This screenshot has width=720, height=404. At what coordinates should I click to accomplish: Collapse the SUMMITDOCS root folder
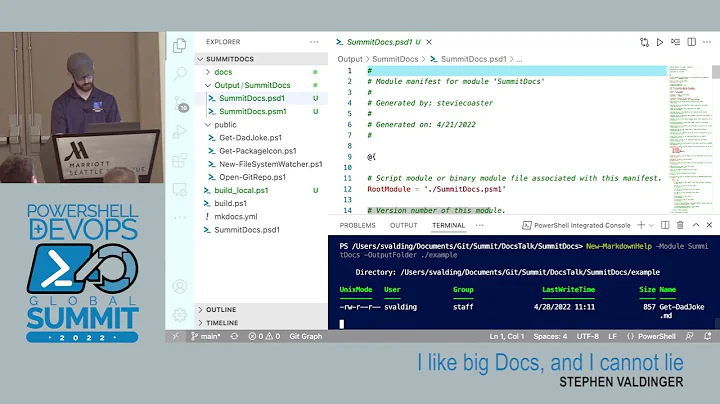(261, 59)
